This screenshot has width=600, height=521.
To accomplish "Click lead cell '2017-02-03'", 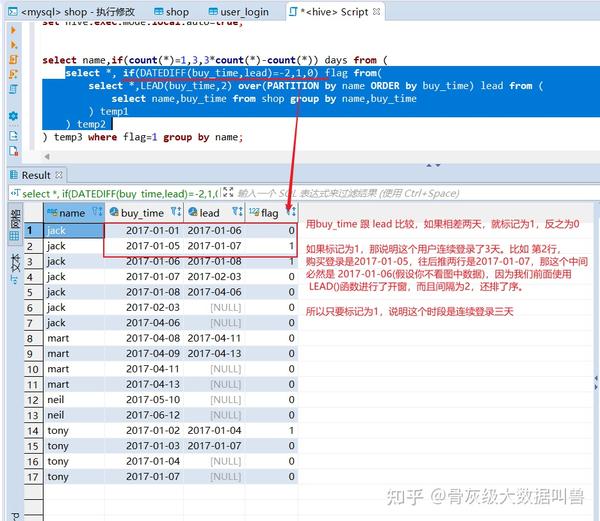I will 214,277.
